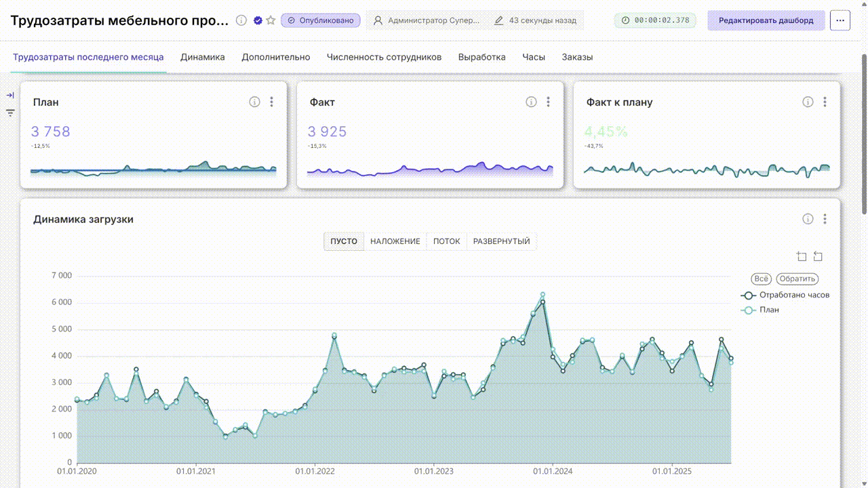
Task: Open the three-dot menu beside Редактировать дашборд
Action: pyautogui.click(x=840, y=20)
